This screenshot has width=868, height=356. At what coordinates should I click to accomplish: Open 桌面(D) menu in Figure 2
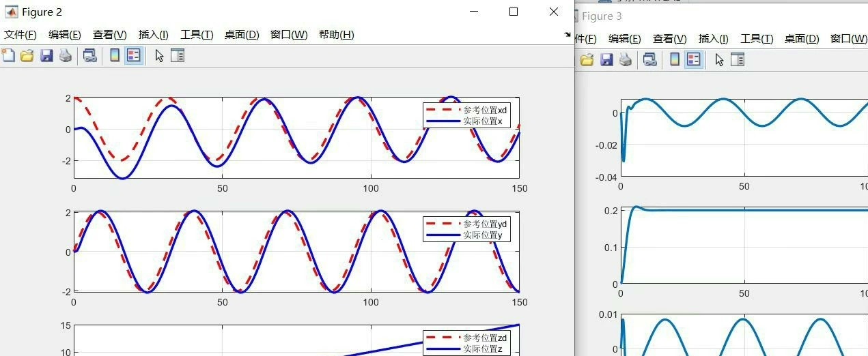pos(242,35)
